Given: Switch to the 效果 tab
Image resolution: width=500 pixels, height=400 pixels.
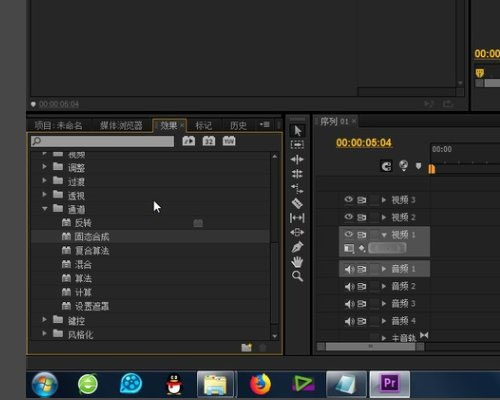Looking at the screenshot, I should (x=169, y=125).
